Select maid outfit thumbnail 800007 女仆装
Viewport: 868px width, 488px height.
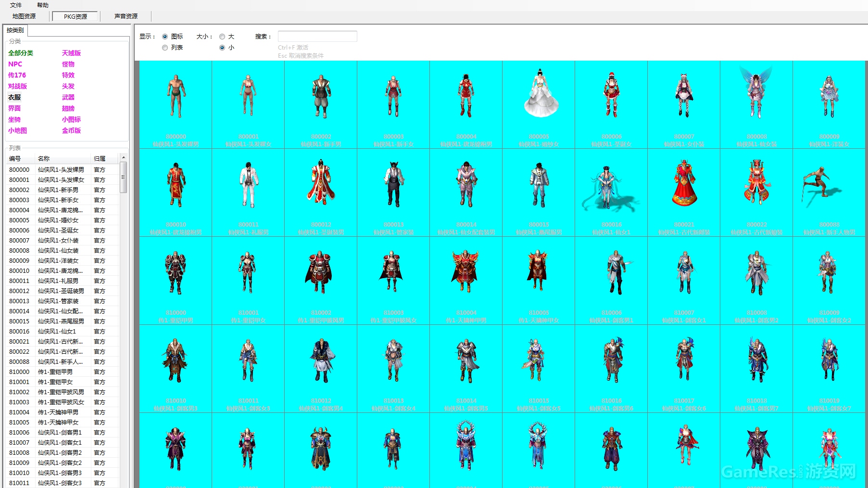coord(684,104)
